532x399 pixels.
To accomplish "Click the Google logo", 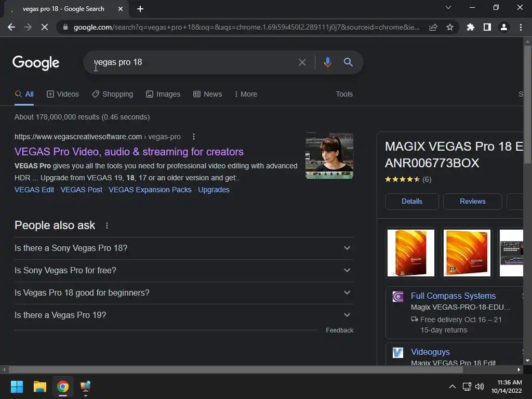I will click(x=36, y=63).
